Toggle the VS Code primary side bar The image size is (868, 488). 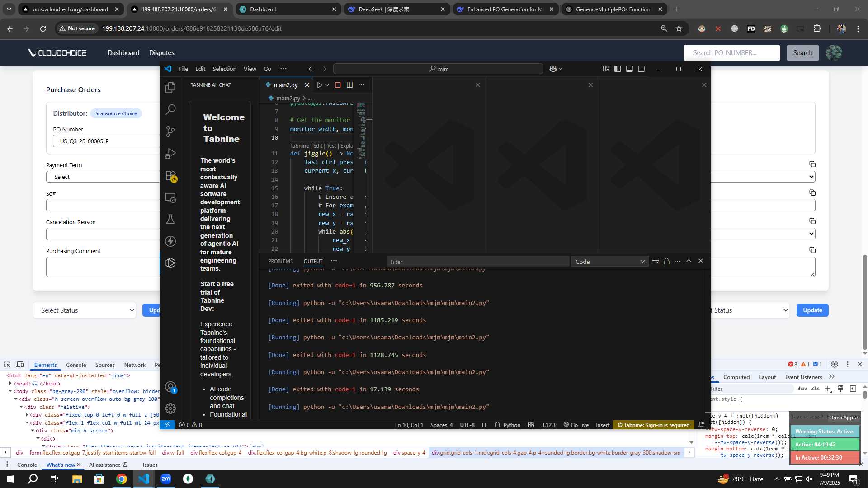pos(618,69)
